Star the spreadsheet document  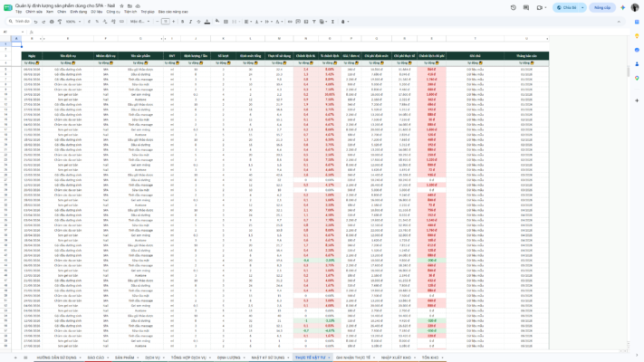coord(121,6)
